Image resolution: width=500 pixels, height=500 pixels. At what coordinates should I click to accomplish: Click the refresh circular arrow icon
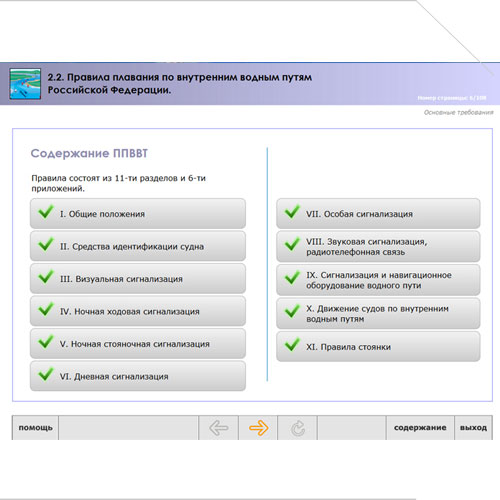pos(298,428)
